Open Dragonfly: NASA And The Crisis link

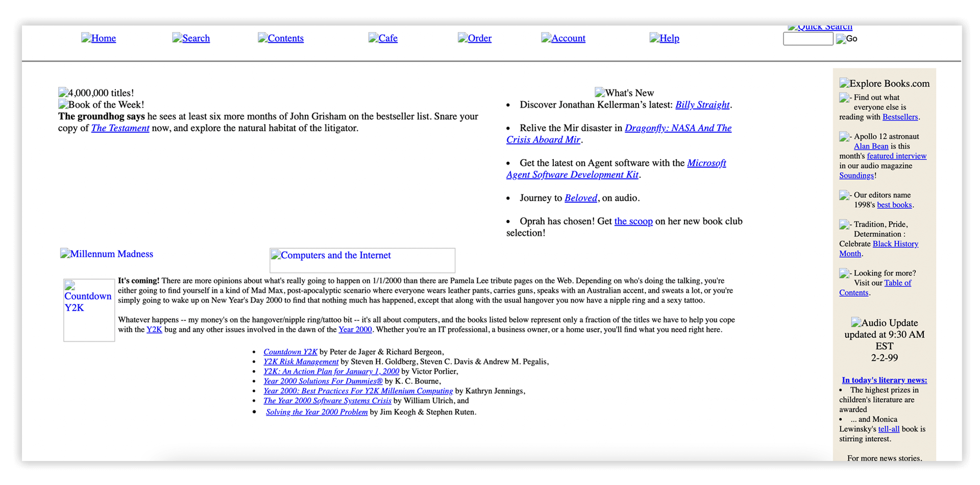(x=678, y=128)
